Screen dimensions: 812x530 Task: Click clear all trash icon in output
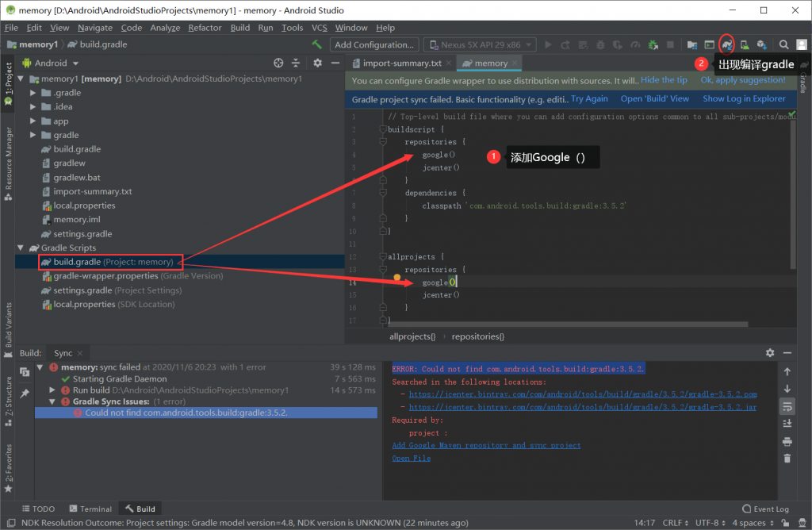(787, 459)
